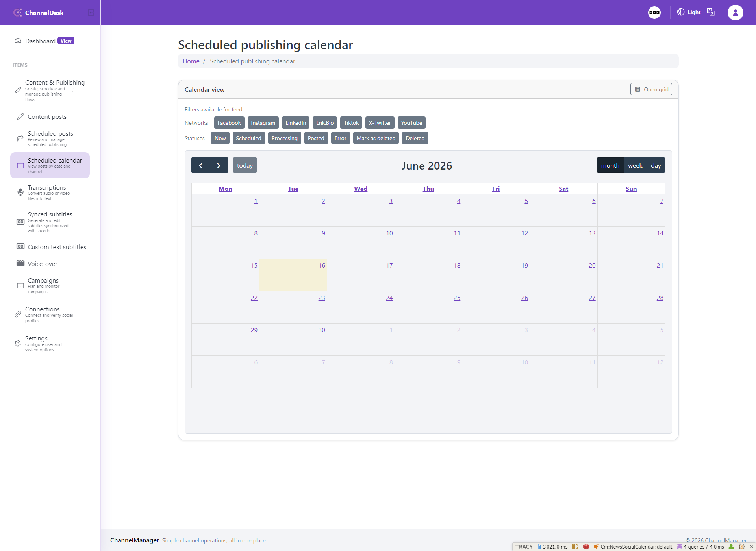Screen dimensions: 756x551
Task: Toggle the Mark as deleted status filter
Action: coord(376,138)
